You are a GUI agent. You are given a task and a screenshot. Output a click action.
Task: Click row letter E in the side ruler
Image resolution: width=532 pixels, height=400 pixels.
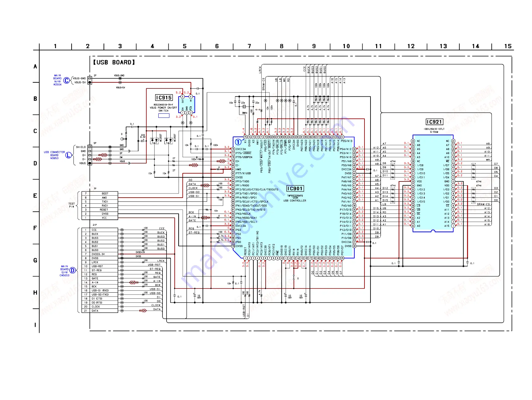point(35,196)
